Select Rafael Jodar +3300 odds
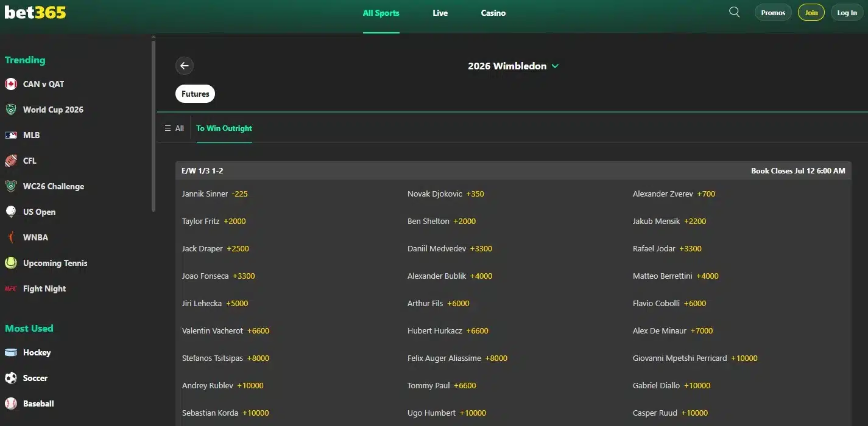 (x=667, y=248)
